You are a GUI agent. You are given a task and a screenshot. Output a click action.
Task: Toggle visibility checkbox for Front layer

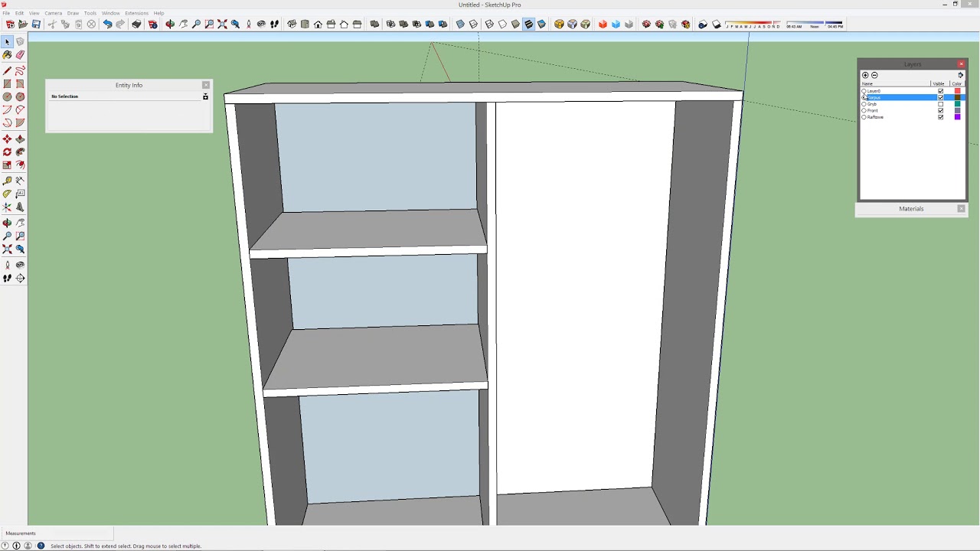pyautogui.click(x=941, y=110)
